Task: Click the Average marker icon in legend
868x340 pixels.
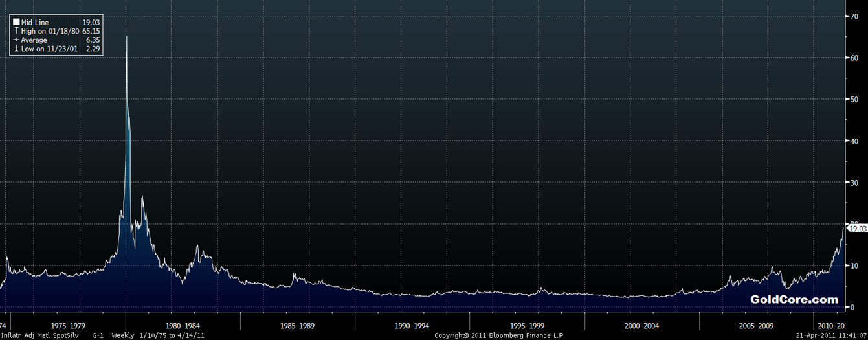Action: (16, 40)
